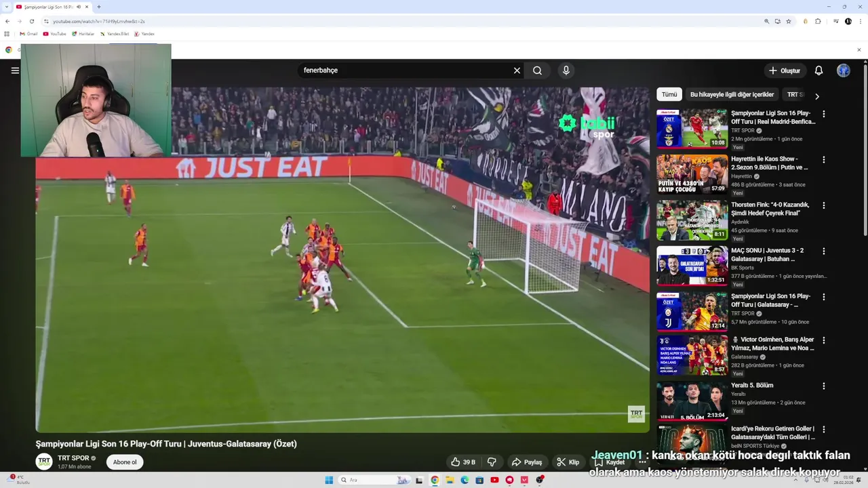Open options for Yeraltı 5. Bölüm video
This screenshot has height=488, width=868.
pos(824,386)
